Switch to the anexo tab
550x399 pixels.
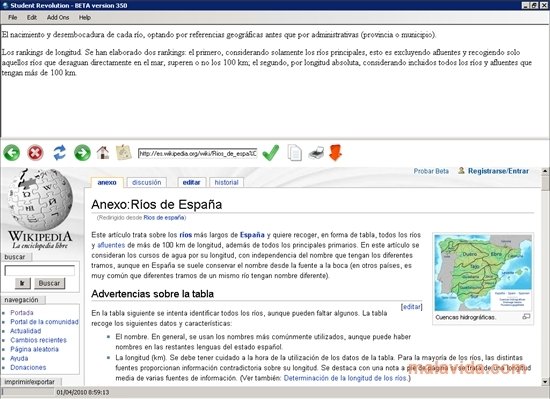coord(107,183)
